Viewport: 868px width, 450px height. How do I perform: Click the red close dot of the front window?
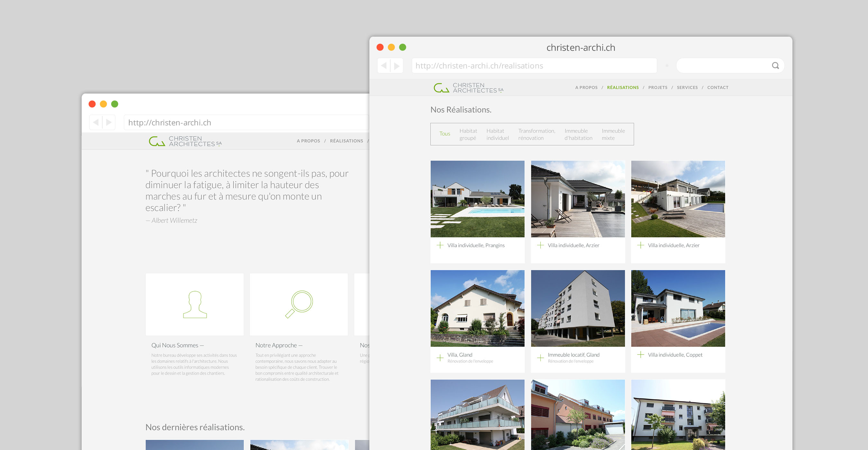point(380,47)
